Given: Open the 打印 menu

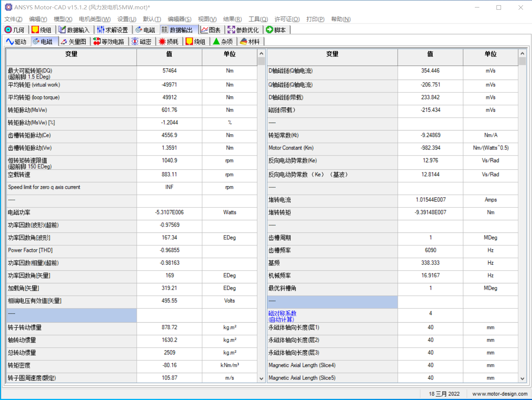Looking at the screenshot, I should (315, 19).
